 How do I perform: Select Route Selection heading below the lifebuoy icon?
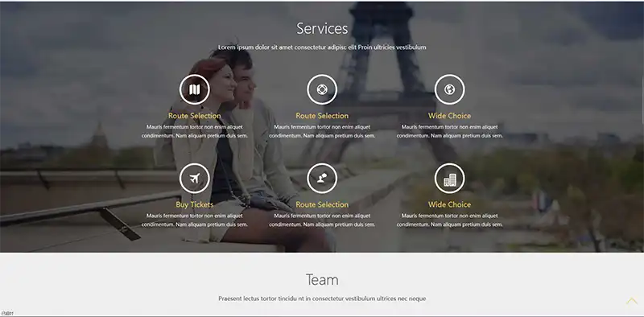click(x=322, y=116)
